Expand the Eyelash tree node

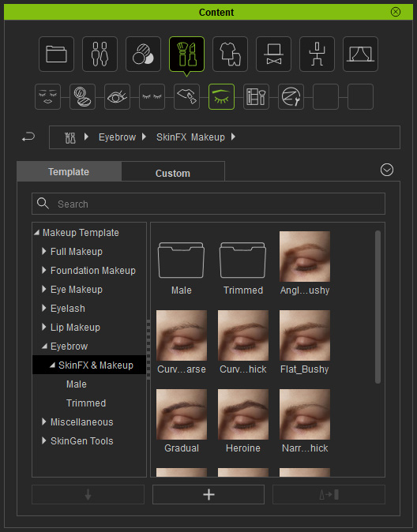click(x=43, y=309)
